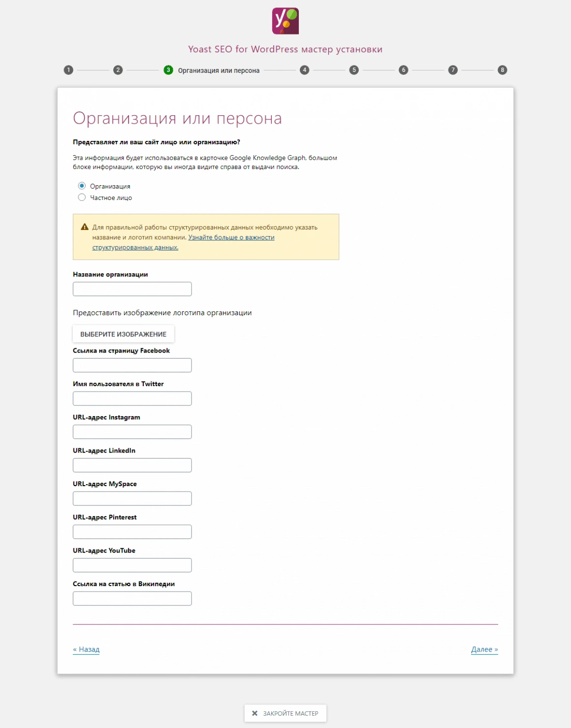
Task: Open wizard step 7
Action: tap(453, 70)
